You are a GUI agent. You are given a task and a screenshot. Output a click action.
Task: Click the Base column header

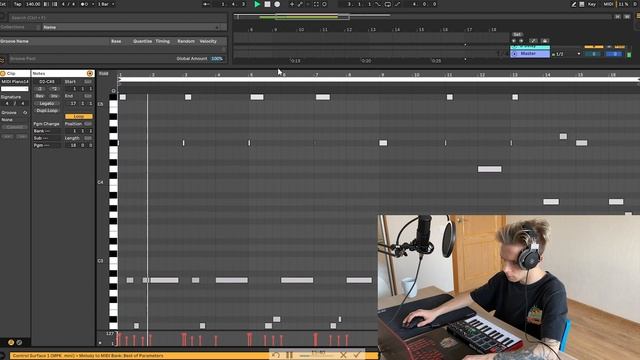coord(116,41)
